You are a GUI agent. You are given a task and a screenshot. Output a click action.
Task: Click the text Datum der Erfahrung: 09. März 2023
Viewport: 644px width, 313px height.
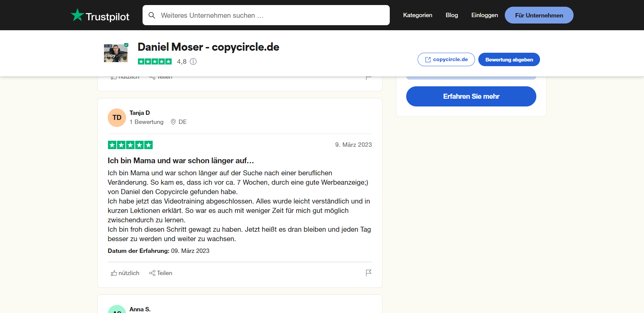158,251
